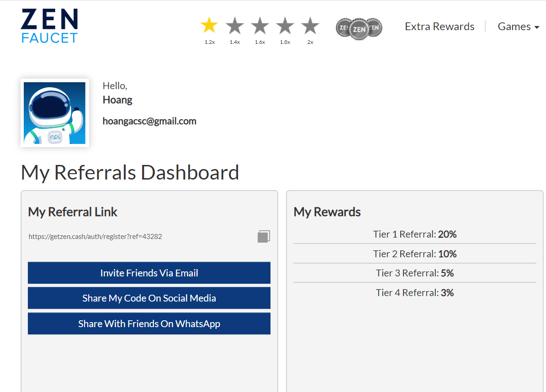Image resolution: width=546 pixels, height=392 pixels.
Task: Click the Tier 1 Referral row
Action: click(x=414, y=234)
